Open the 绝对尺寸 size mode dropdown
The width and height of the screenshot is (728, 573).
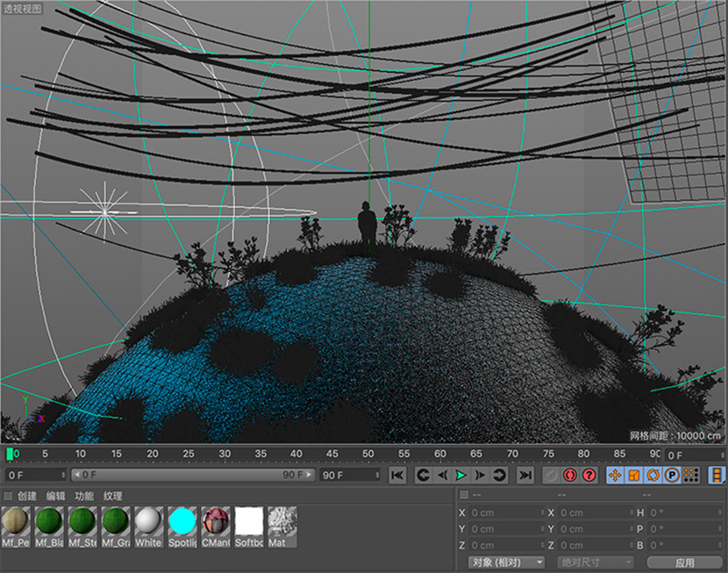[x=595, y=562]
